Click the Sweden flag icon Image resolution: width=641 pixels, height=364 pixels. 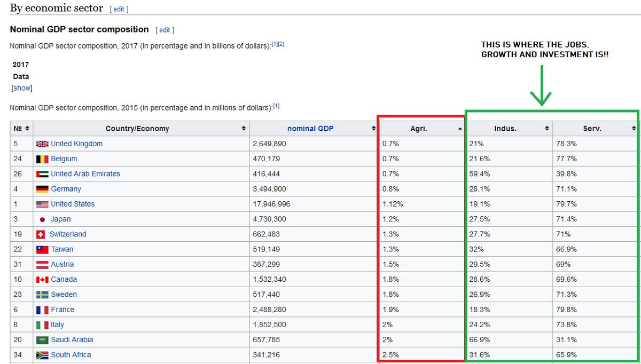coord(42,295)
